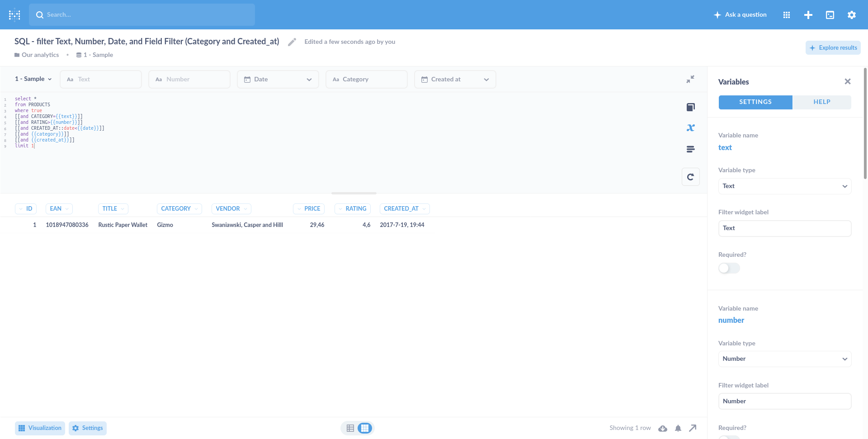Toggle the variables x icon

(x=690, y=128)
